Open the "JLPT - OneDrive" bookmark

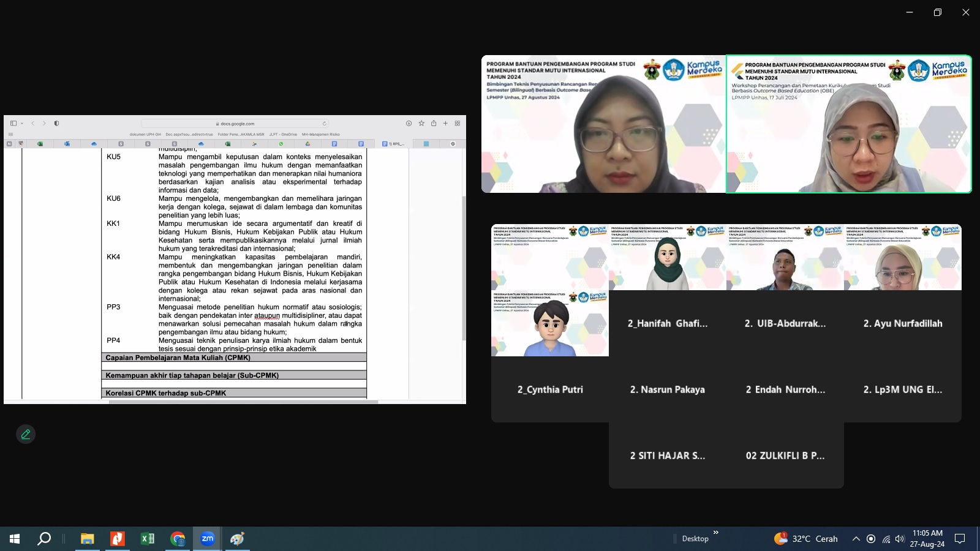click(x=283, y=134)
